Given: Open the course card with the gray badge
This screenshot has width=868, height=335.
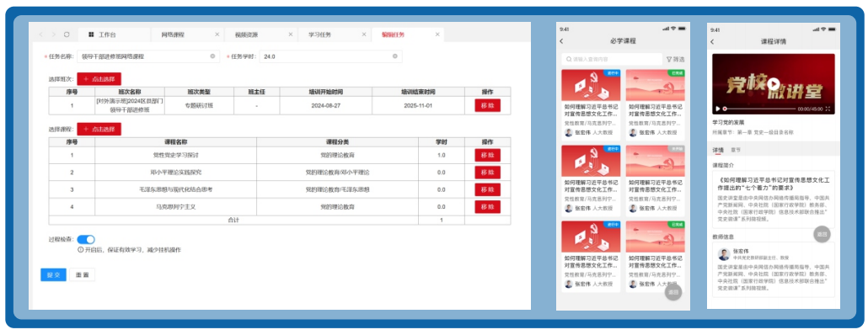Looking at the screenshot, I should point(655,180).
